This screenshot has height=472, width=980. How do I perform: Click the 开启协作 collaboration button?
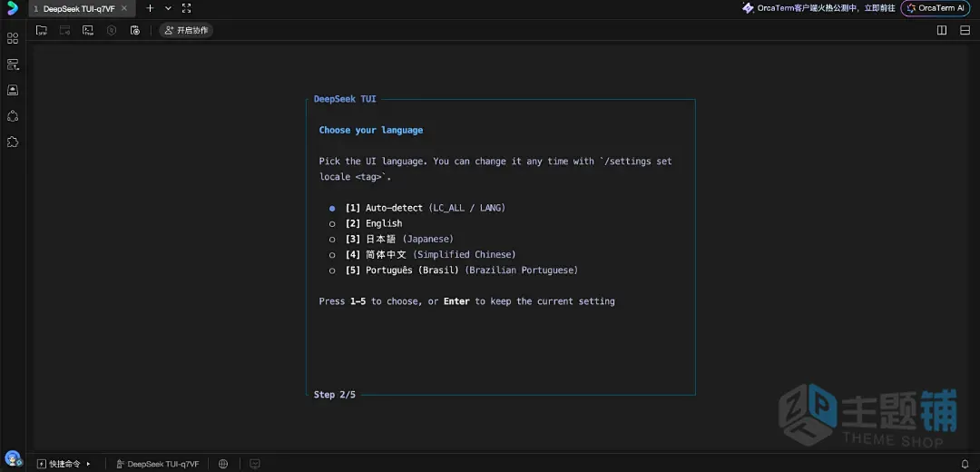pos(186,30)
